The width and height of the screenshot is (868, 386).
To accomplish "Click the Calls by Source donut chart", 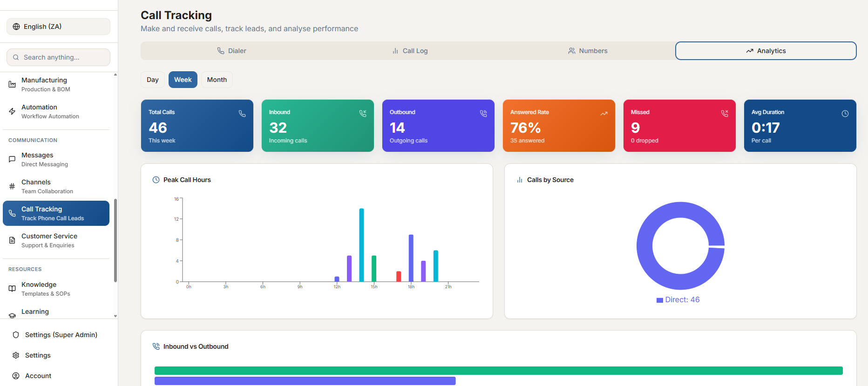I will pos(680,246).
